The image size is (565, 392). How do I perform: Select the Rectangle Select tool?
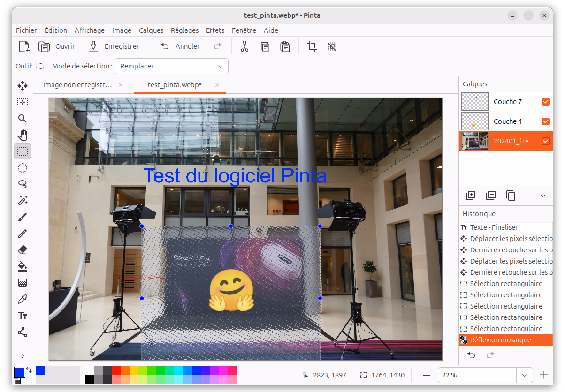23,151
